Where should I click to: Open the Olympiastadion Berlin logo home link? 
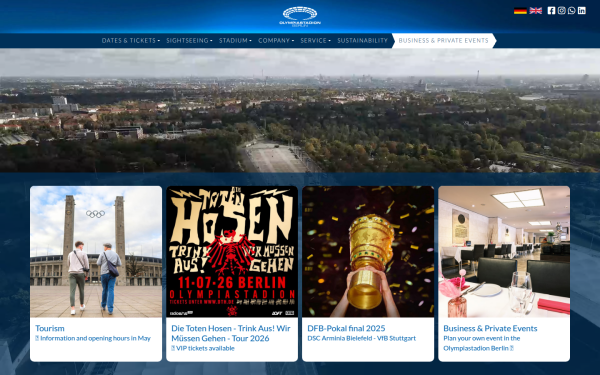click(x=300, y=16)
